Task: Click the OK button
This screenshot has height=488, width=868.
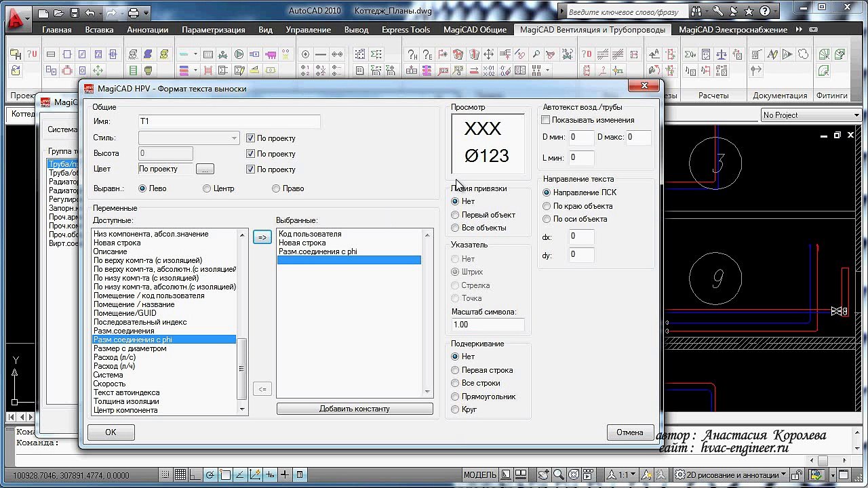Action: [x=111, y=432]
